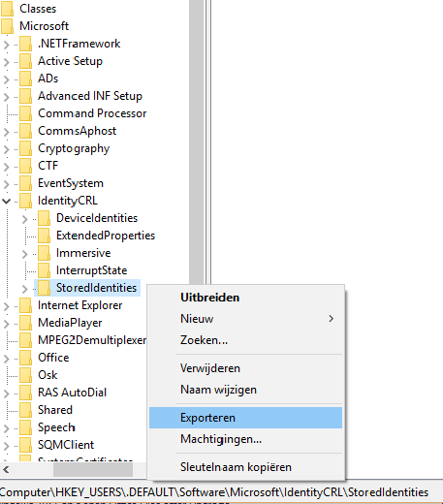Screen dimensions: 443x504
Task: Select the MPEG2Demultiplexer label
Action: click(92, 340)
